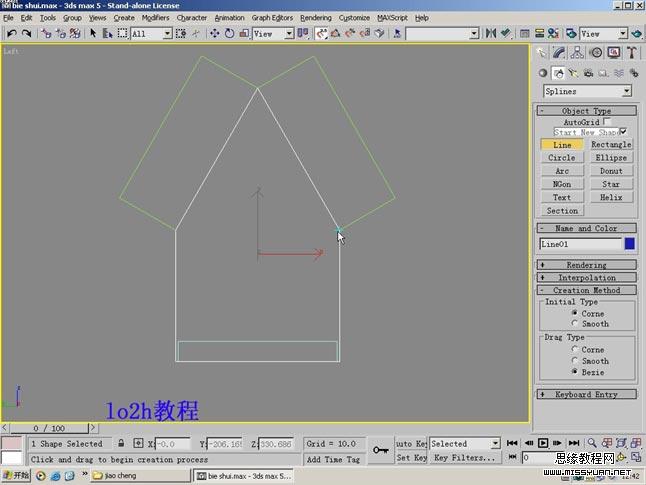This screenshot has width=646, height=485.
Task: Click the Redo arrow icon
Action: [26, 33]
